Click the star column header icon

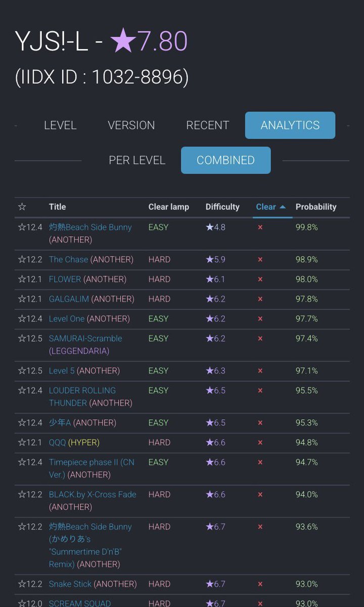tap(22, 207)
